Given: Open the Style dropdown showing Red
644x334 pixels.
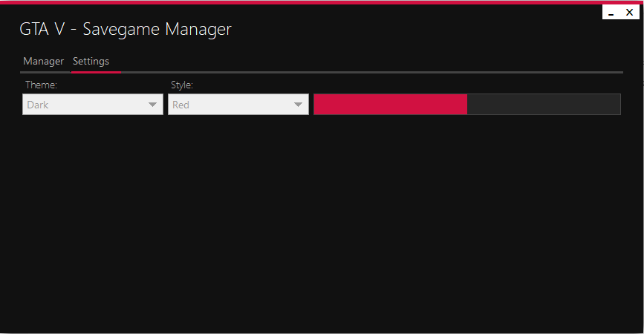Looking at the screenshot, I should 238,105.
